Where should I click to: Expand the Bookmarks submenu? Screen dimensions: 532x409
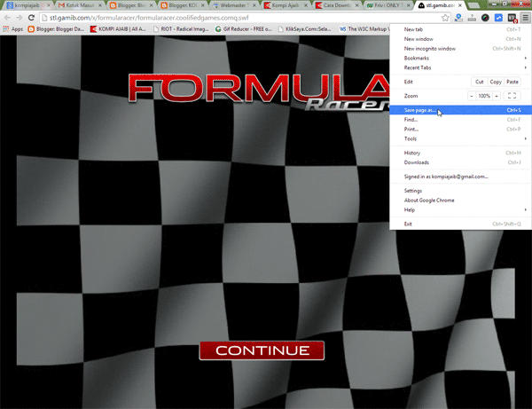point(460,58)
